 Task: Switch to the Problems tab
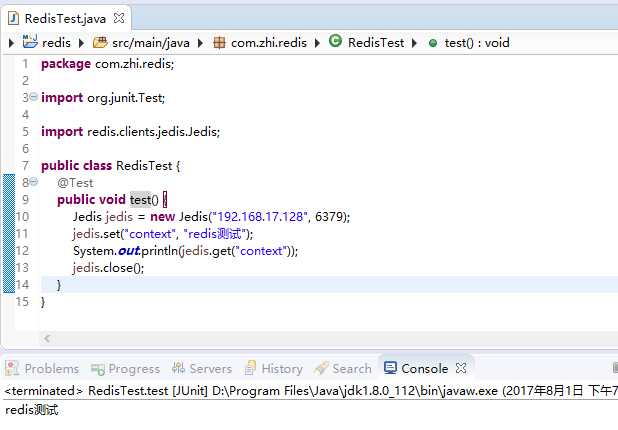[42, 369]
